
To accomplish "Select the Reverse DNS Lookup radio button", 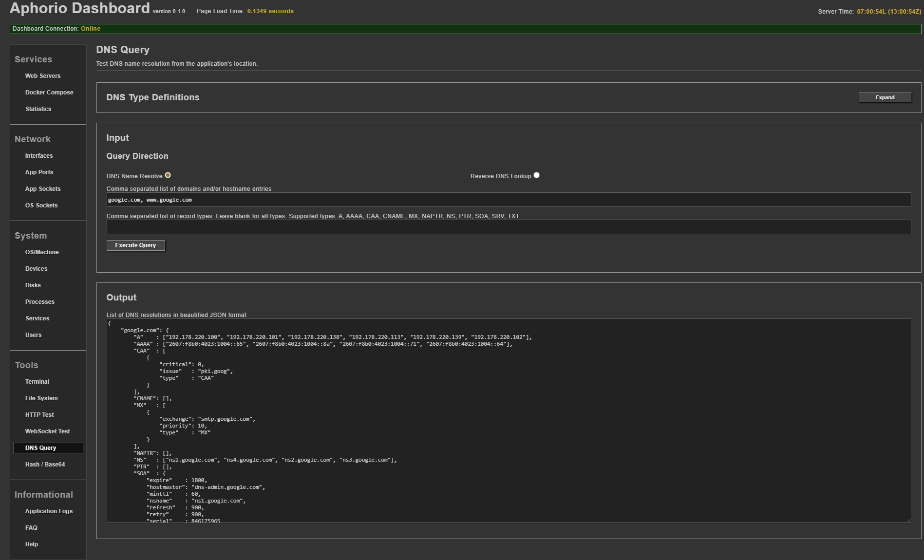I will (536, 175).
